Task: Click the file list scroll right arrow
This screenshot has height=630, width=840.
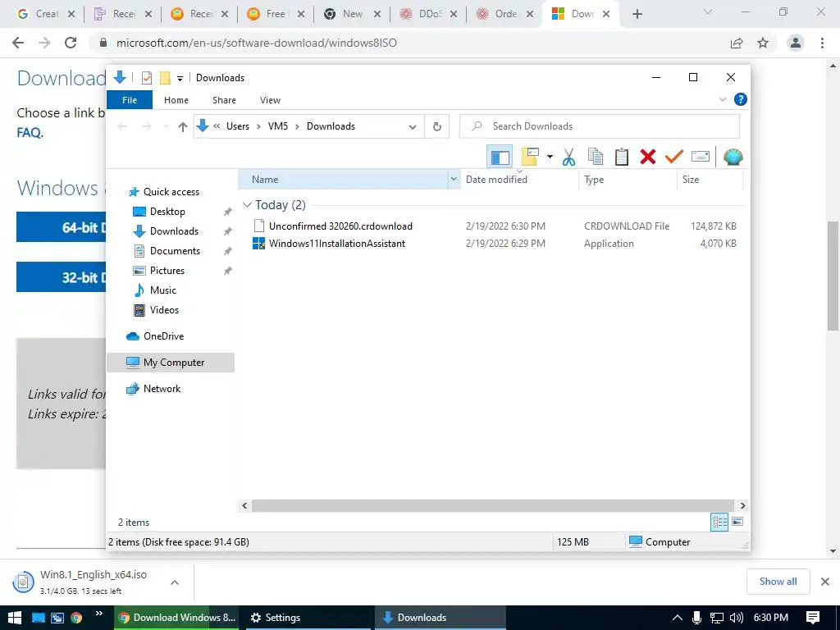Action: coord(742,505)
